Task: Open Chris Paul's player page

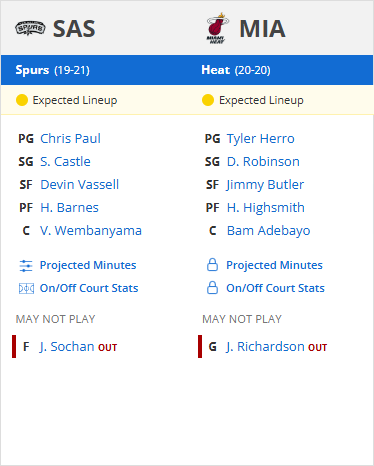Action: click(x=70, y=139)
